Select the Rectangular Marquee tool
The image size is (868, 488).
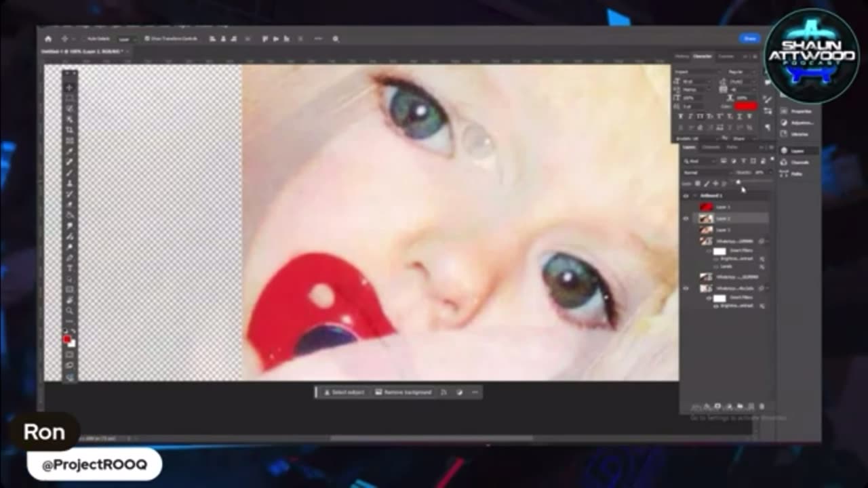(x=70, y=98)
